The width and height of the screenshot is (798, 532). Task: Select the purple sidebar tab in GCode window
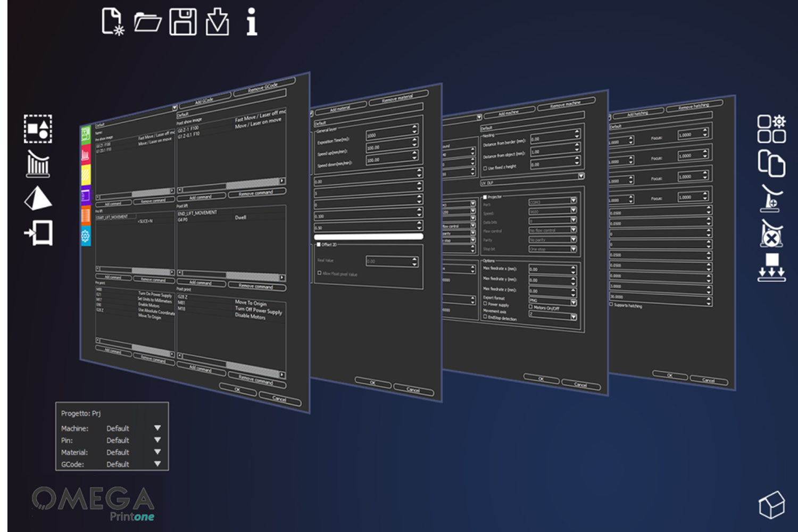tap(86, 195)
